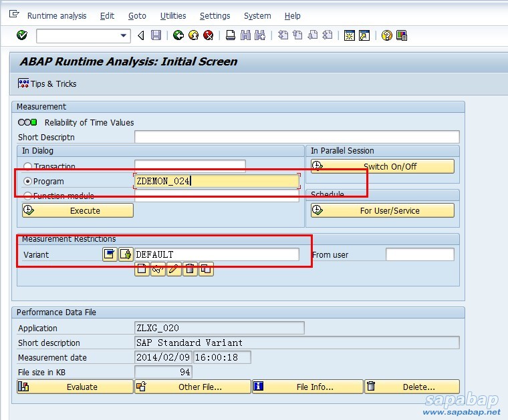The height and width of the screenshot is (420, 508).
Task: Click the green checkmark Enter icon
Action: [x=22, y=35]
